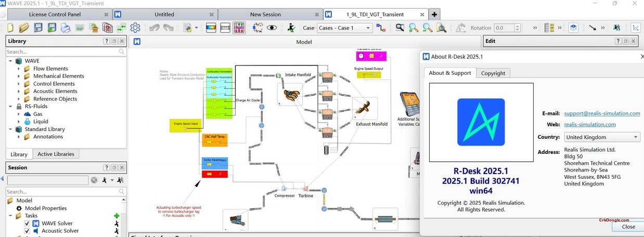Select the Gas item under RS-Fluids
The height and width of the screenshot is (237, 644).
click(38, 114)
